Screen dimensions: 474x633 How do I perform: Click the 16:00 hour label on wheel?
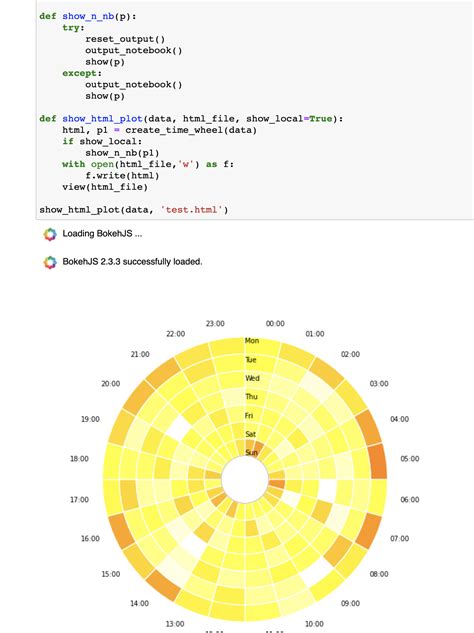pos(90,538)
